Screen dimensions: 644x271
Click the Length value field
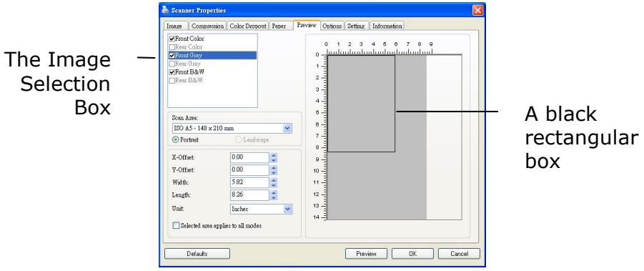coord(249,194)
